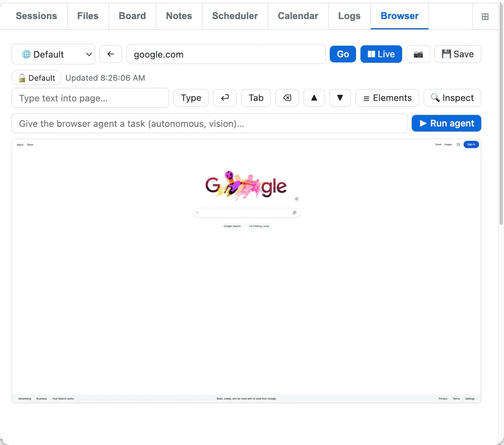Click the Go button
The height and width of the screenshot is (445, 504).
click(x=343, y=54)
